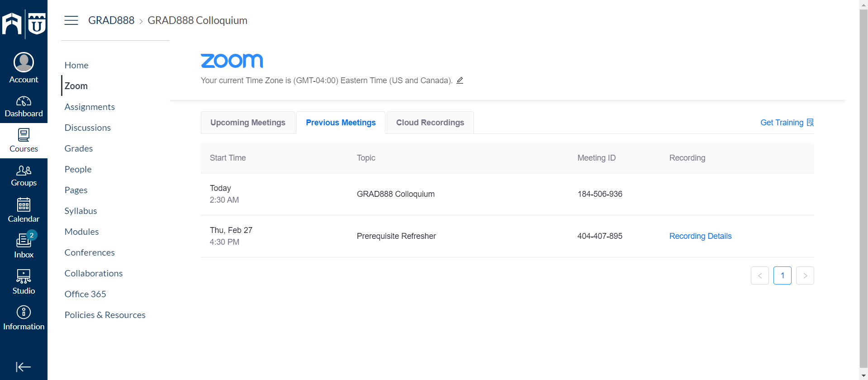The height and width of the screenshot is (380, 868).
Task: Select Zoom in course menu
Action: pos(76,86)
